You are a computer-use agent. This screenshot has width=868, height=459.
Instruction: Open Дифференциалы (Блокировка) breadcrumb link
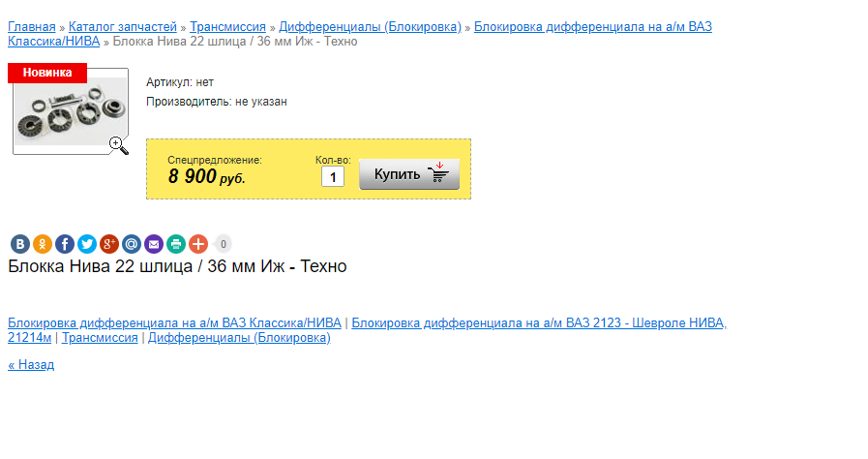[x=370, y=26]
